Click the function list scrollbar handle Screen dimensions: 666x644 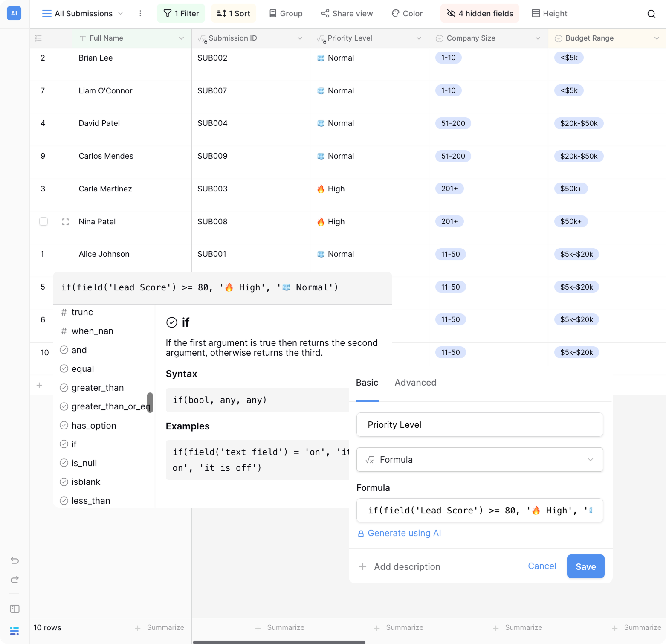tap(150, 402)
